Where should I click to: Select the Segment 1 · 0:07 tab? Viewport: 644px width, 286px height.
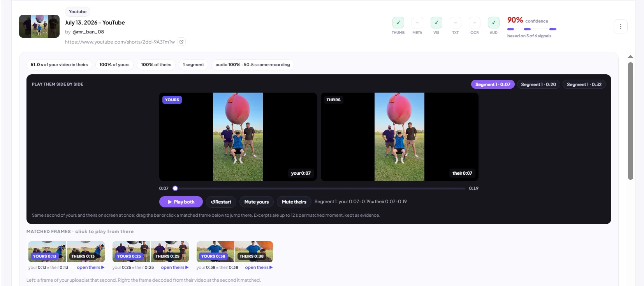click(x=493, y=84)
